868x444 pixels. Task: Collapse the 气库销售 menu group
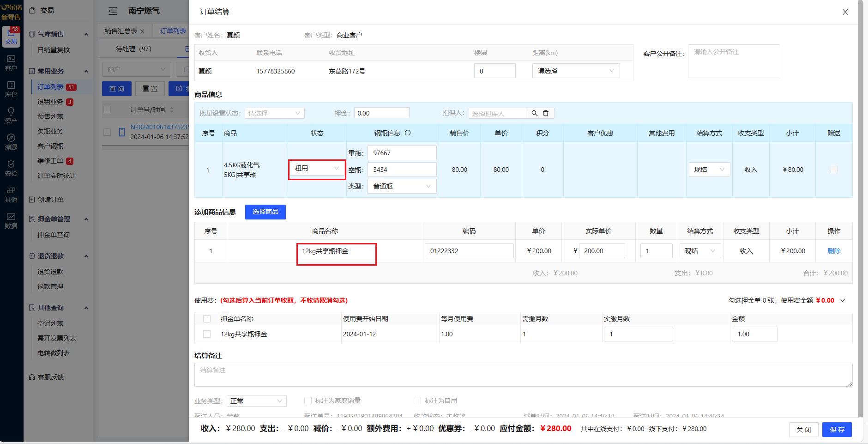[86, 34]
